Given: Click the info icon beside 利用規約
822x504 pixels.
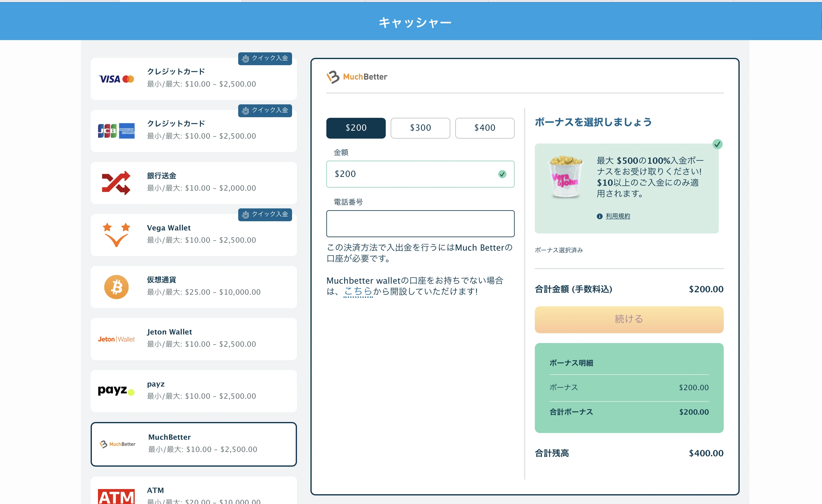Looking at the screenshot, I should (599, 216).
